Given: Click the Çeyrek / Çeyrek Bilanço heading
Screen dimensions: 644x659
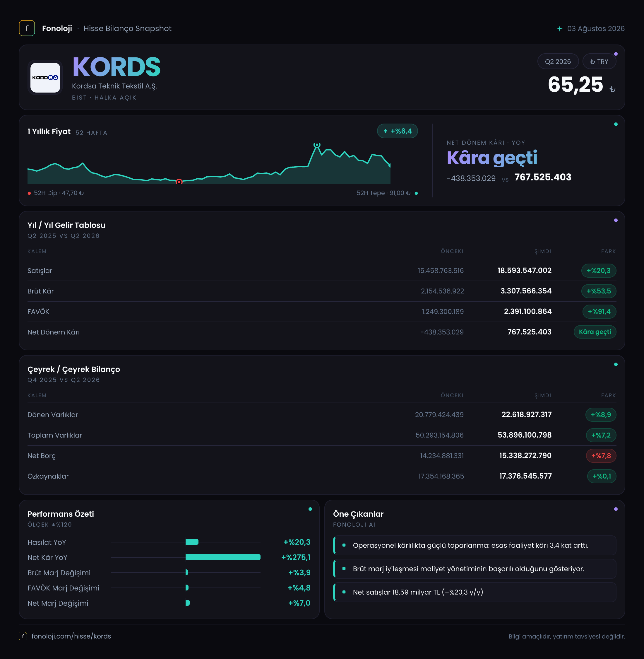Looking at the screenshot, I should [74, 369].
